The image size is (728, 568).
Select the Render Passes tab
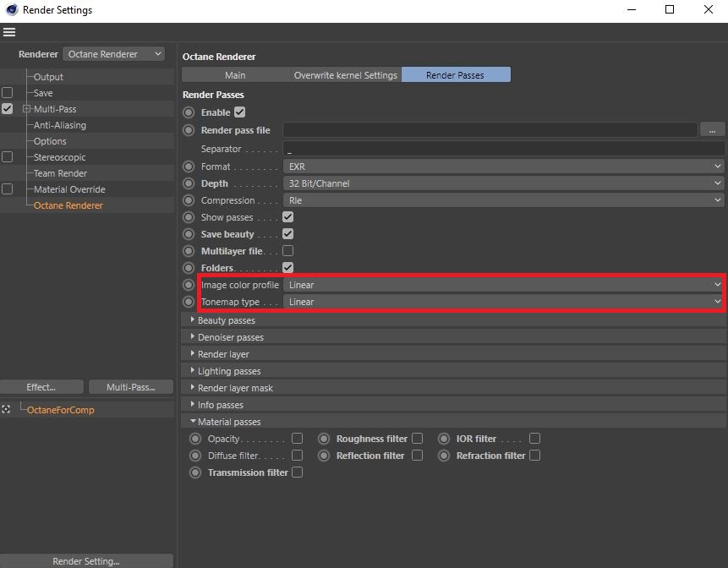(x=456, y=75)
